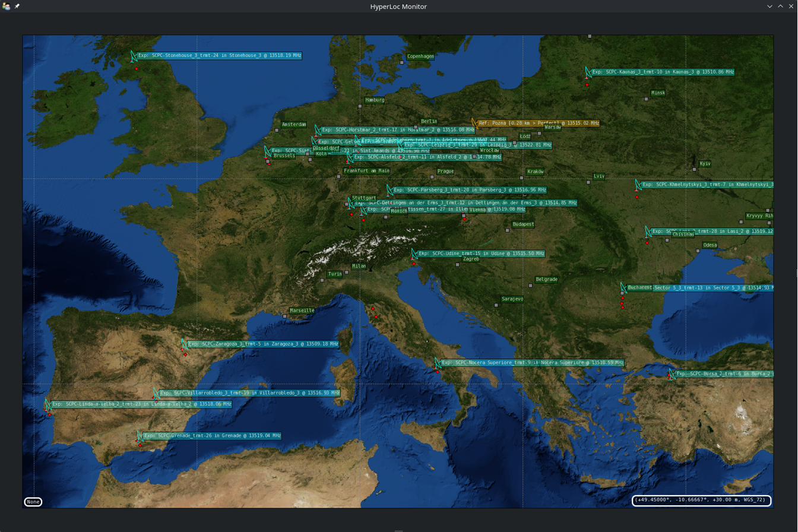
Task: Select the Dettingen an der Erms_3 label
Action: [x=465, y=202]
